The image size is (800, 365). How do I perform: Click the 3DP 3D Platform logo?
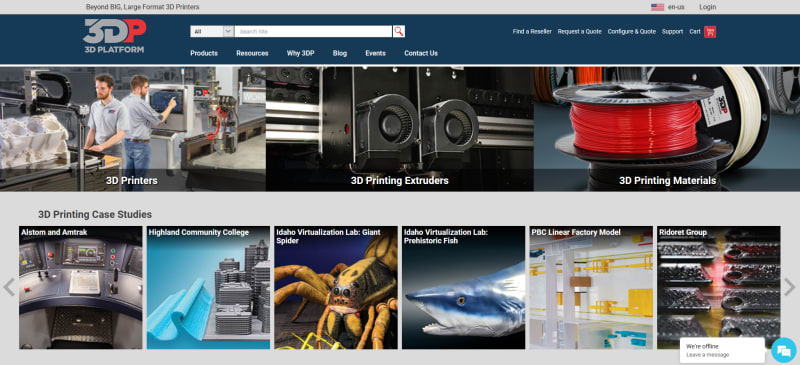[115, 36]
